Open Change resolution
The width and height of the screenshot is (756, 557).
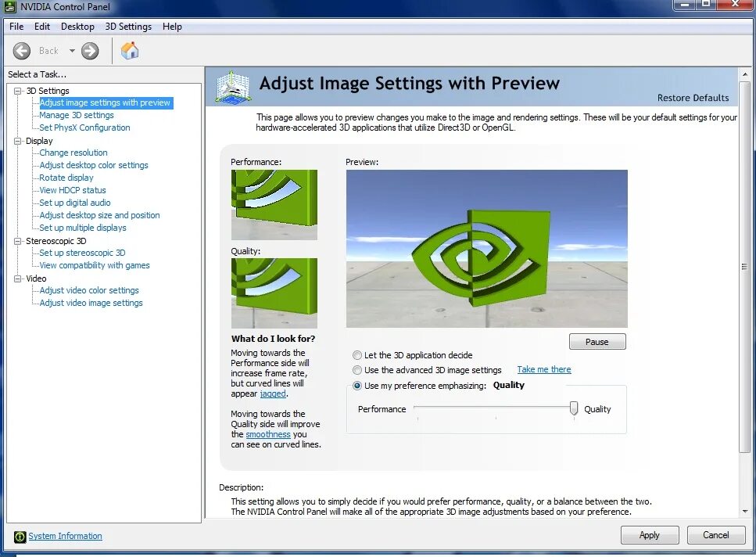point(73,153)
